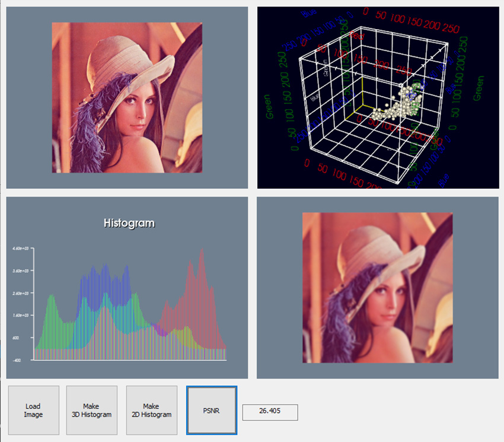This screenshot has width=504, height=442.
Task: Generate the 3D histogram with Make 3D Histogram
Action: 92,411
